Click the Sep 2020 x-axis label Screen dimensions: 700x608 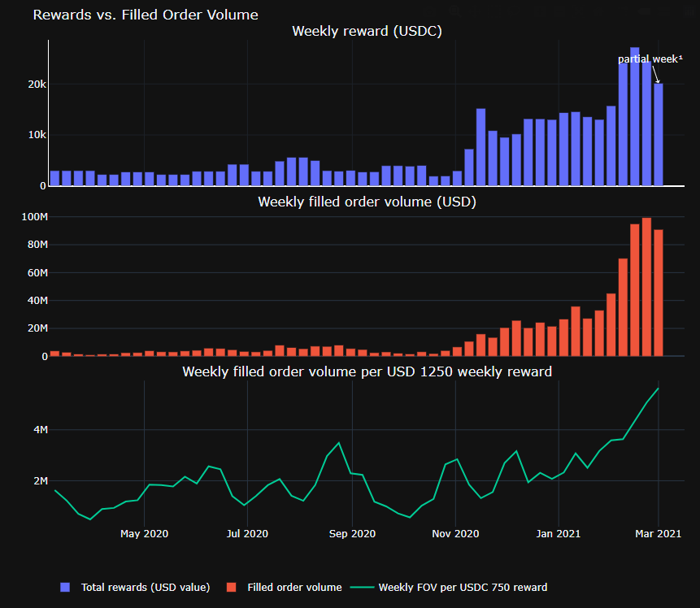(x=352, y=534)
